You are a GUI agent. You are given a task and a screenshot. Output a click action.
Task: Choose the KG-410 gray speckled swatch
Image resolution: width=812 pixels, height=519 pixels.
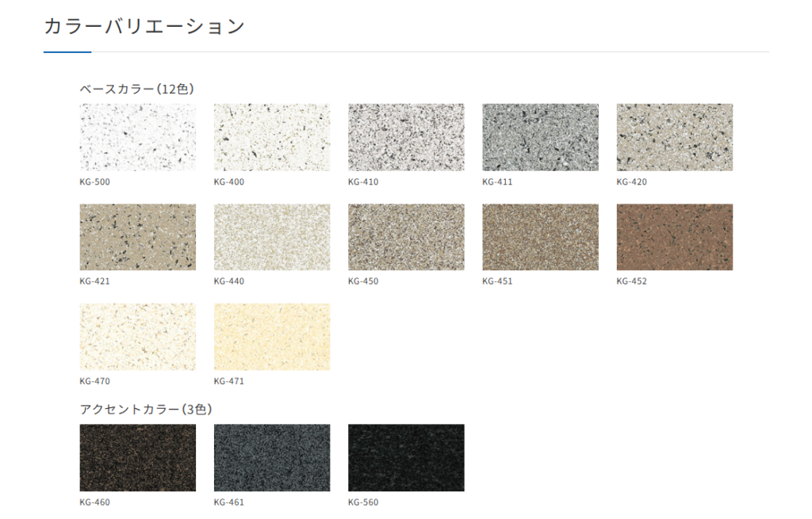coord(406,137)
